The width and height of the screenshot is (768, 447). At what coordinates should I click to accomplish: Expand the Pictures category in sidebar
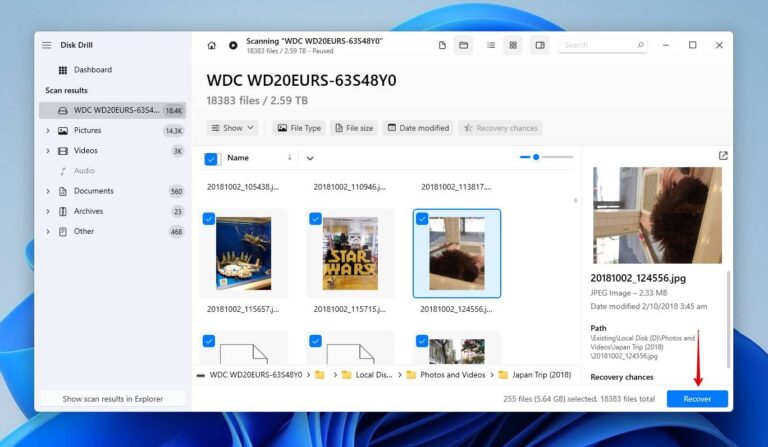point(47,131)
